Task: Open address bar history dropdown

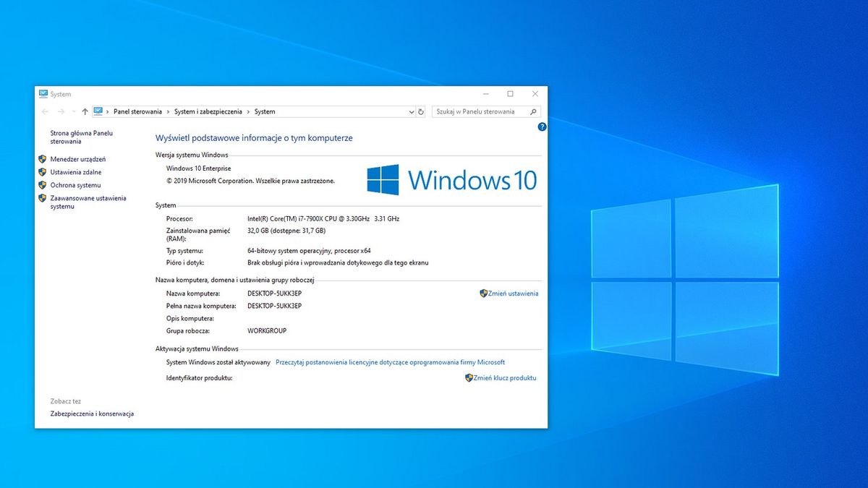Action: click(410, 112)
